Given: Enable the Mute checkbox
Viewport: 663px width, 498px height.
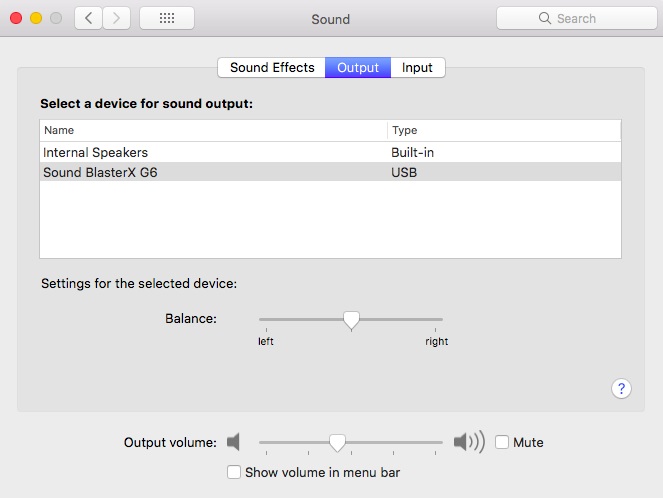Looking at the screenshot, I should pyautogui.click(x=502, y=442).
